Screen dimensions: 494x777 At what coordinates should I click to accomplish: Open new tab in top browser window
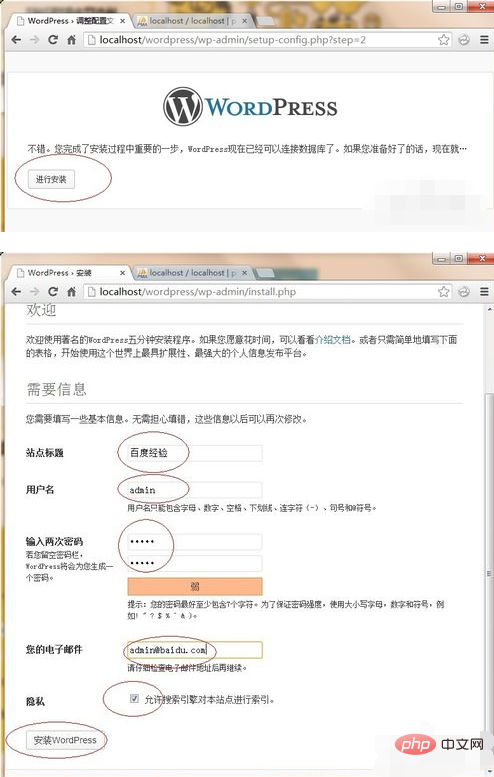tap(266, 22)
